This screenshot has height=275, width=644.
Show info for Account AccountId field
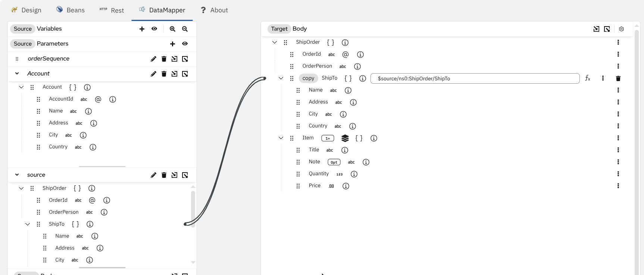click(x=112, y=99)
